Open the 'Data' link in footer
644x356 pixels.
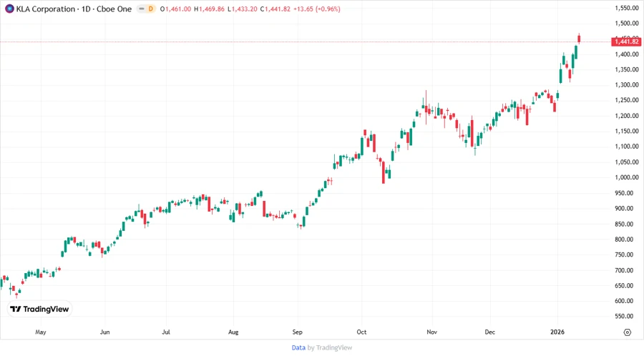[298, 348]
